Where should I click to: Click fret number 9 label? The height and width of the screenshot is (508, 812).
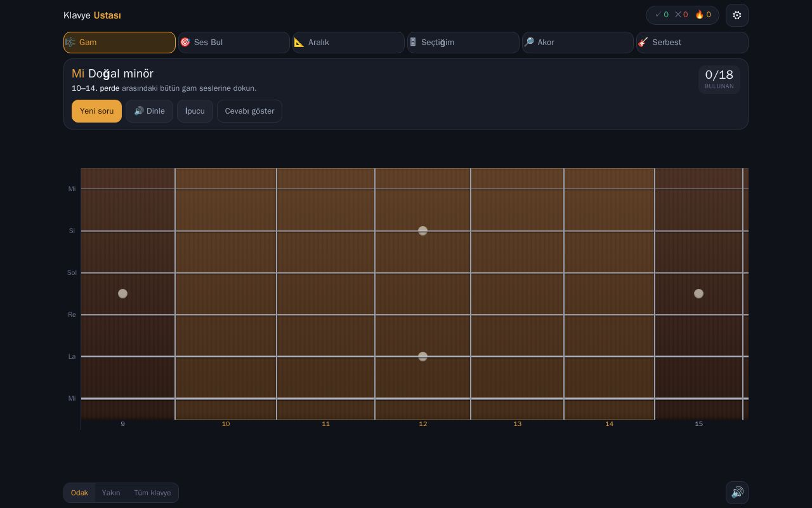point(123,424)
